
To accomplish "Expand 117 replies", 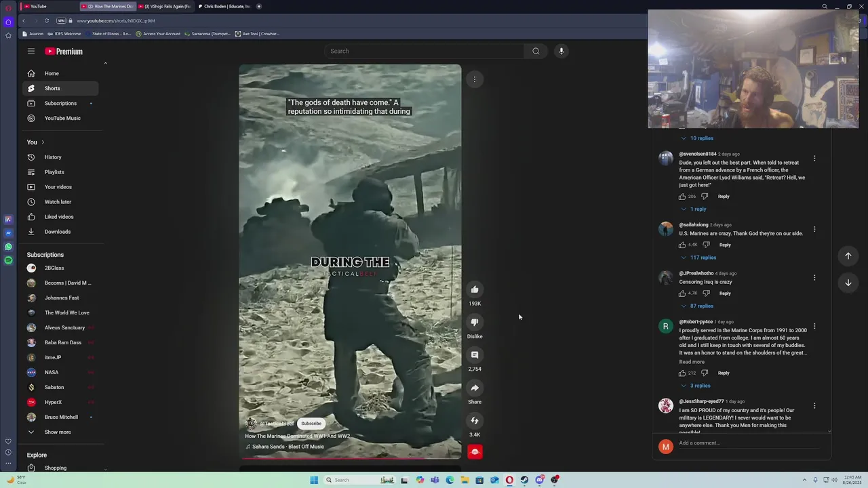I will 698,258.
